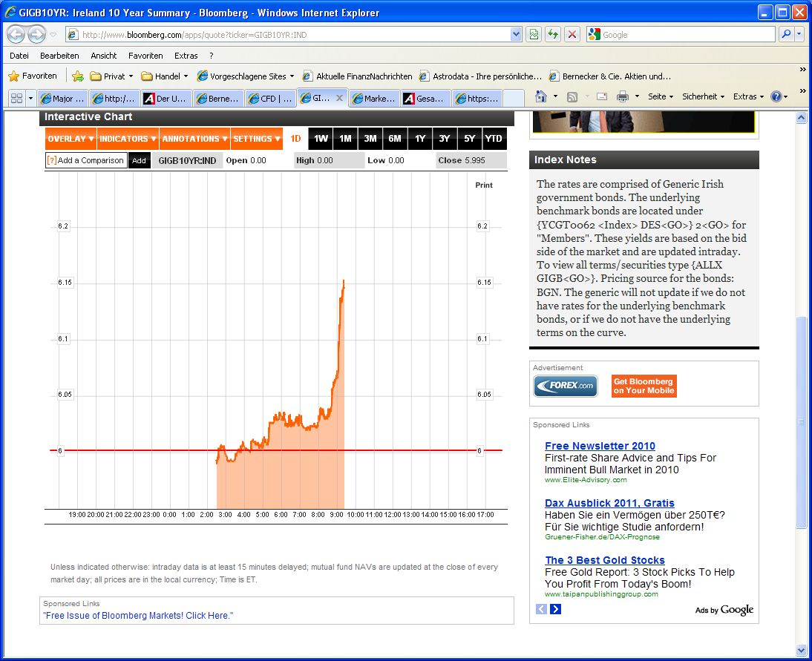Screen dimensions: 812x661
Task: Print the page with the printer icon
Action: 623,96
